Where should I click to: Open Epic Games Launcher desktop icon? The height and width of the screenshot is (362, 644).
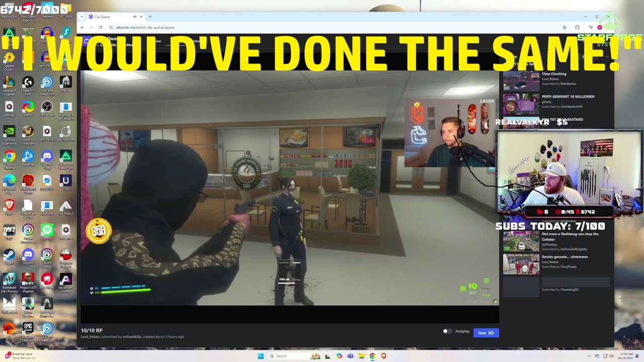pyautogui.click(x=28, y=331)
